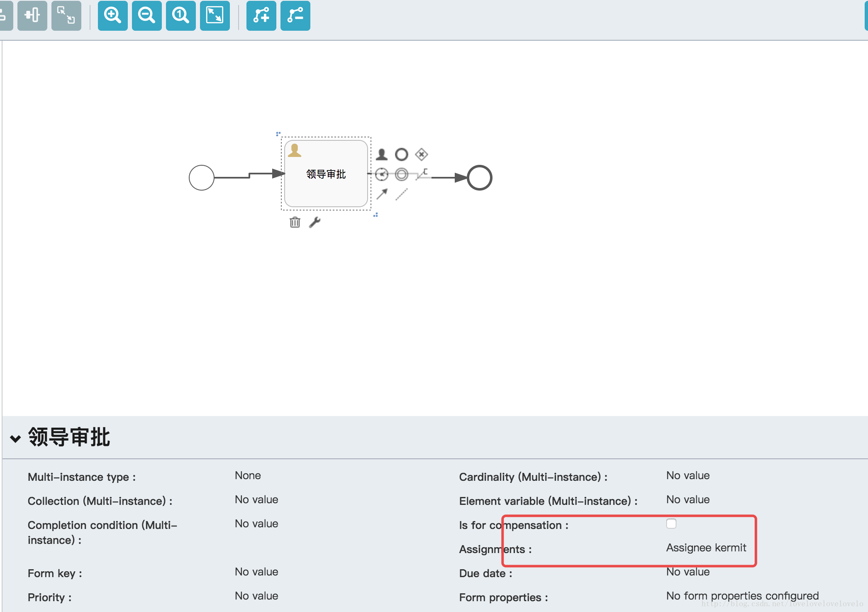Click No value for Priority

coord(256,596)
